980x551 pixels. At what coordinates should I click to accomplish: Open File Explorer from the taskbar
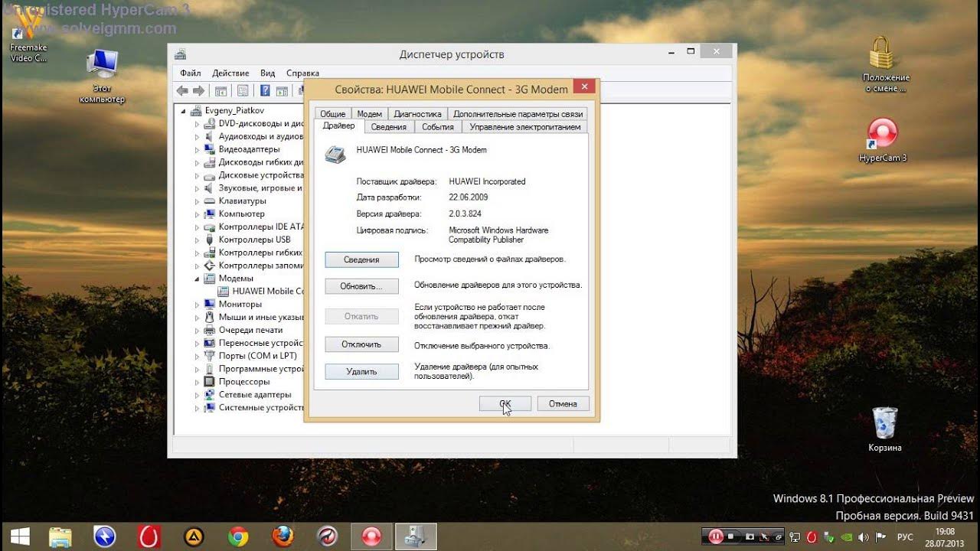point(60,536)
